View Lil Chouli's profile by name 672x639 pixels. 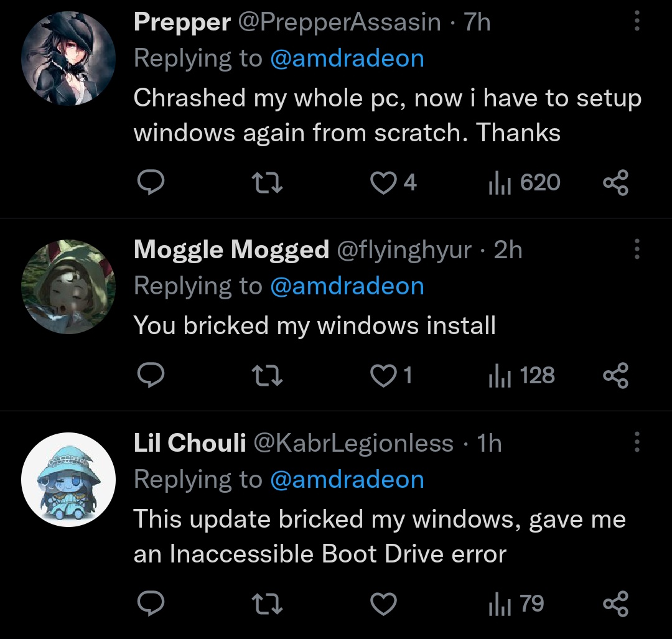click(190, 443)
